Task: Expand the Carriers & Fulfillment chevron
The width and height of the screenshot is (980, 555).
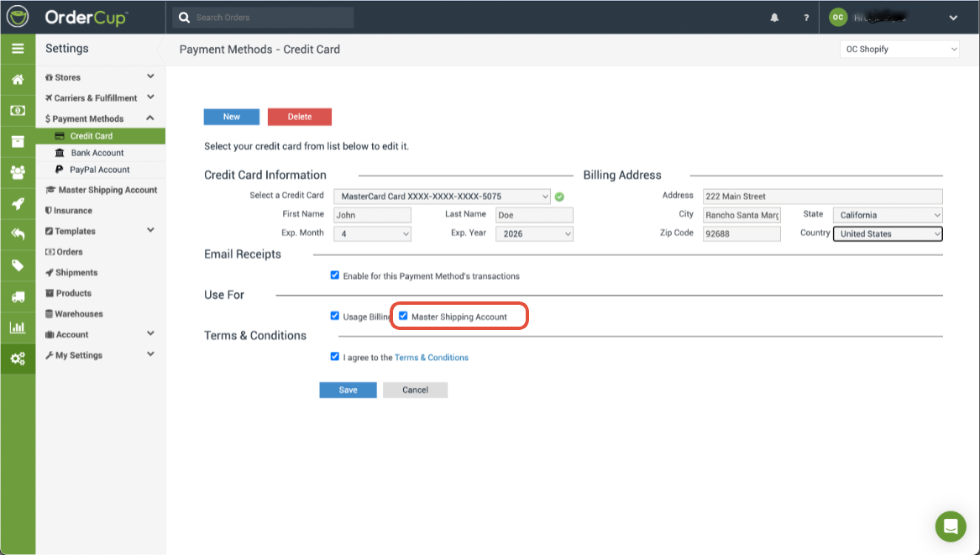Action: pos(150,97)
